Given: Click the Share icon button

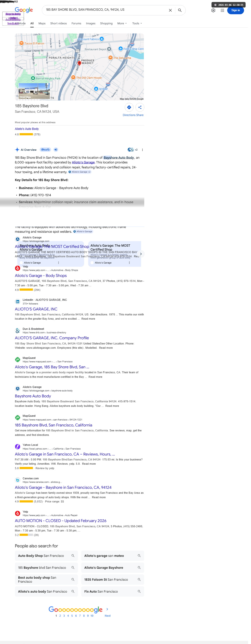Looking at the screenshot, I should [x=140, y=107].
